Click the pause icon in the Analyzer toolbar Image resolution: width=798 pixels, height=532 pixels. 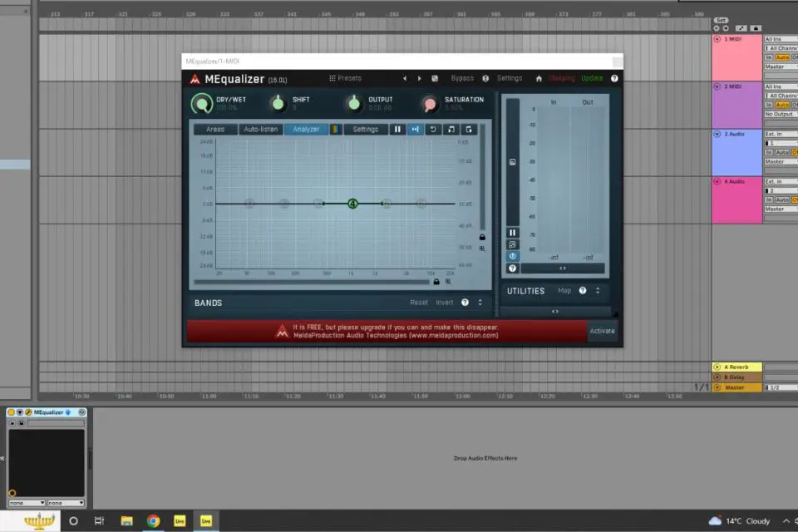coord(399,129)
